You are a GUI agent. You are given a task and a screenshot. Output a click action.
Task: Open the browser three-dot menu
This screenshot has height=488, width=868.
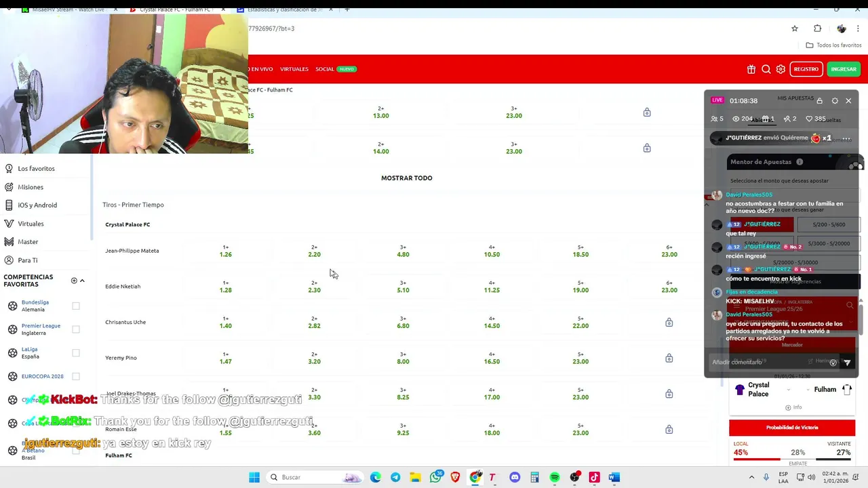[x=858, y=28]
